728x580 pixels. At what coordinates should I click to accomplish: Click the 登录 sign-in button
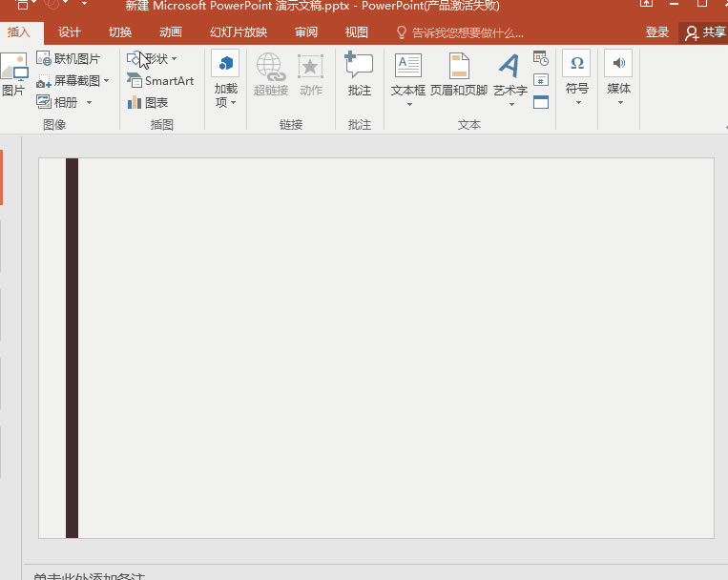657,32
